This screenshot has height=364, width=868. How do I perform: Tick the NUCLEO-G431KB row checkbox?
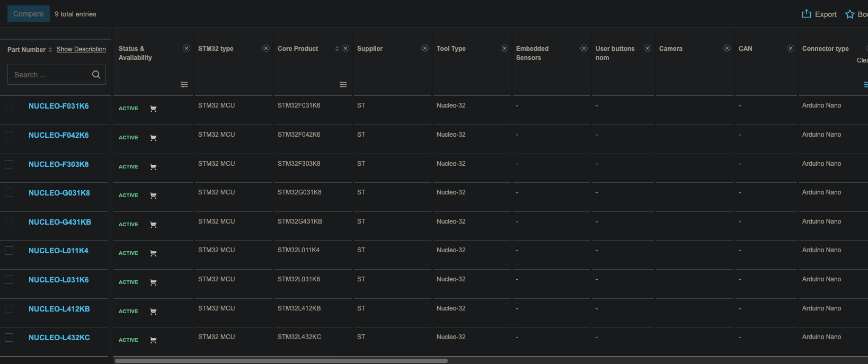[9, 222]
